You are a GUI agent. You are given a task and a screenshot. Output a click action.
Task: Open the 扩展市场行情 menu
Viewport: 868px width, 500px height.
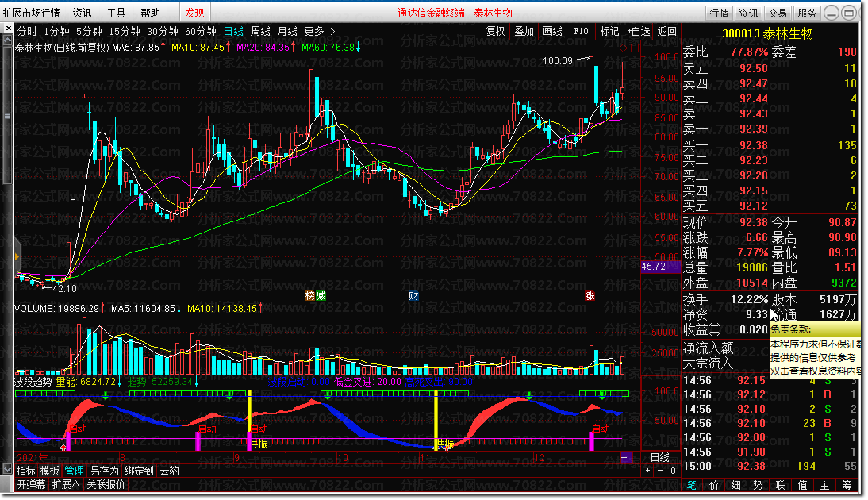[x=32, y=13]
